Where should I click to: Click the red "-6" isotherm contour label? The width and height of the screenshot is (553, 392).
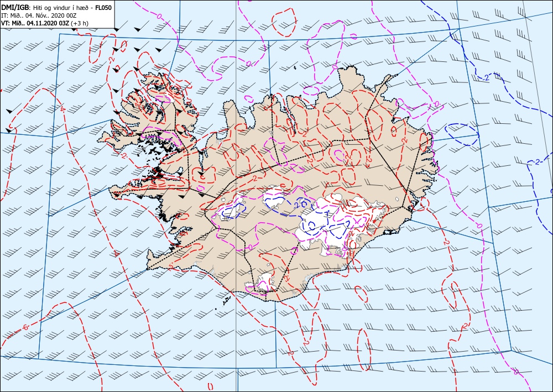point(25,327)
